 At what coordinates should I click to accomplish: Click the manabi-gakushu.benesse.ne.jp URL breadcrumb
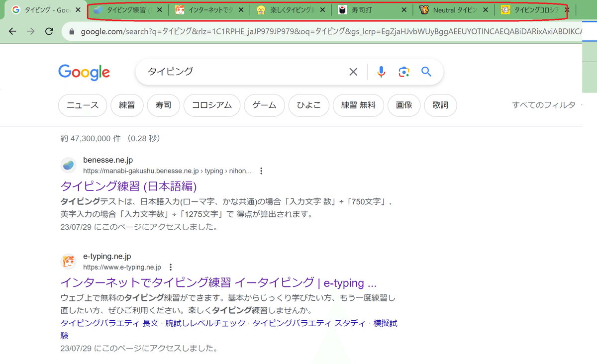point(167,171)
